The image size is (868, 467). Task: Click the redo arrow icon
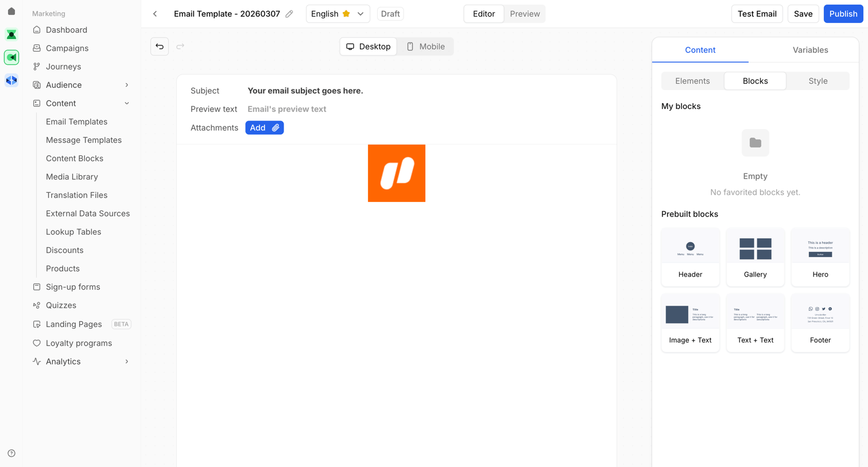pyautogui.click(x=180, y=46)
